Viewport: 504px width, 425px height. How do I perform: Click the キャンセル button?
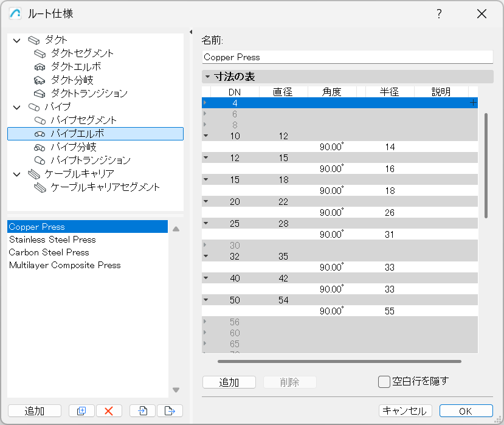406,410
